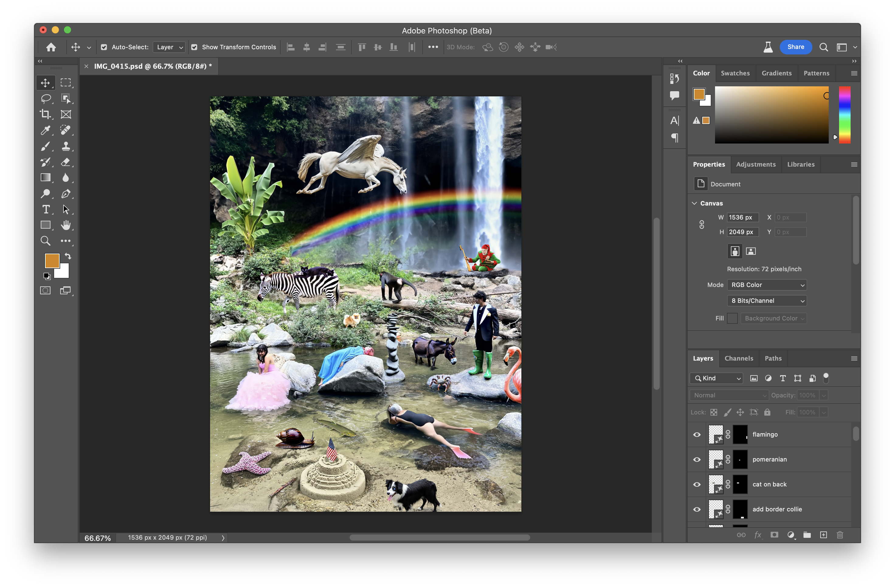Select the History Brush tool
Screen dimensions: 895x588
tap(46, 162)
